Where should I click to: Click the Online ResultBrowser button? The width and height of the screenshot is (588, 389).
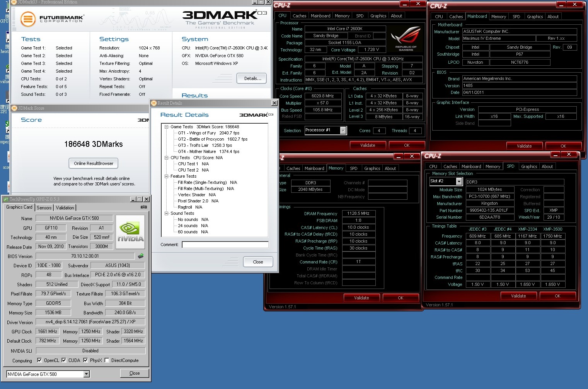click(x=94, y=163)
